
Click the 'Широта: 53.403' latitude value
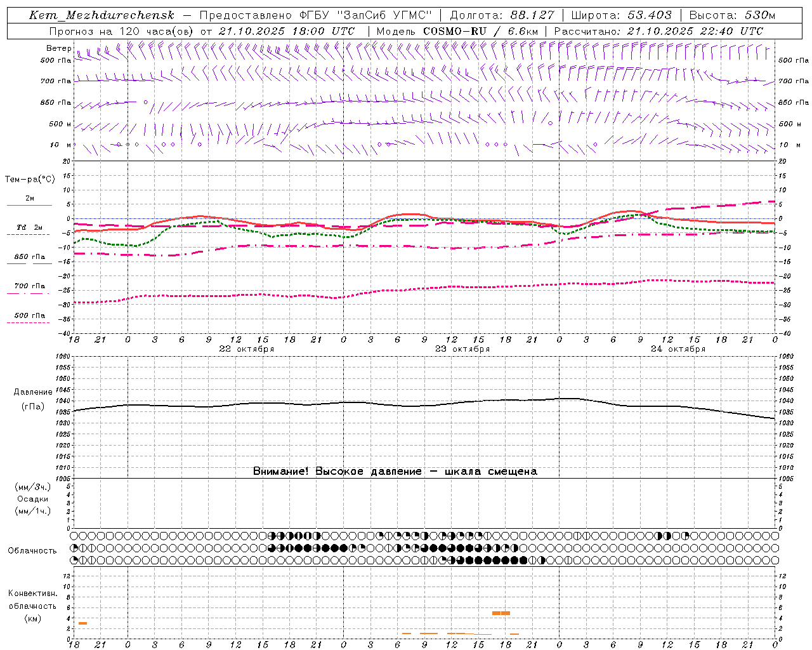pyautogui.click(x=621, y=15)
